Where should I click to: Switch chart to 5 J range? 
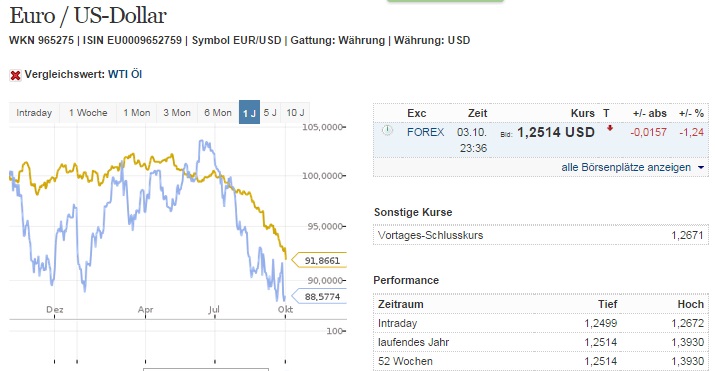pos(270,113)
